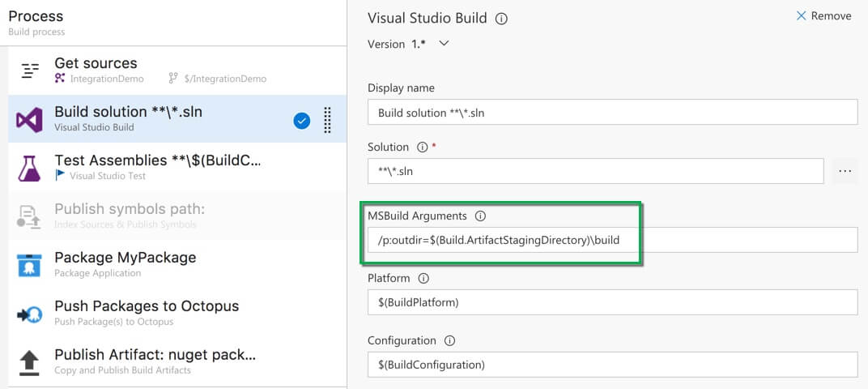
Task: Click the drag handle on Build solution task
Action: (327, 120)
